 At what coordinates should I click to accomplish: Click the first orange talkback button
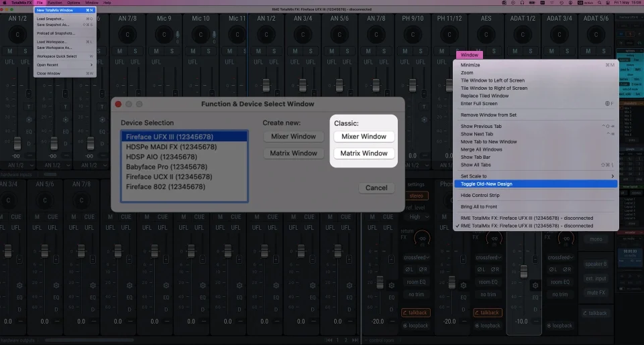click(x=416, y=313)
